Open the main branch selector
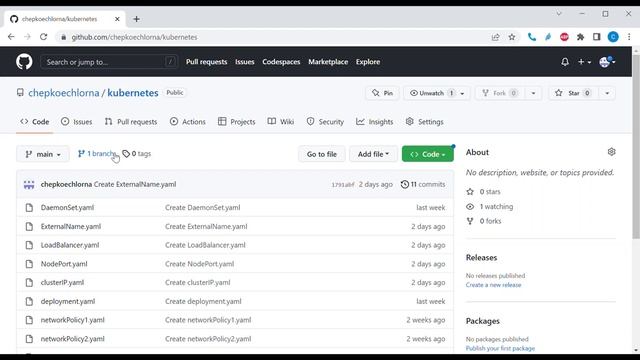Viewport: 640px width, 360px height. click(x=43, y=154)
